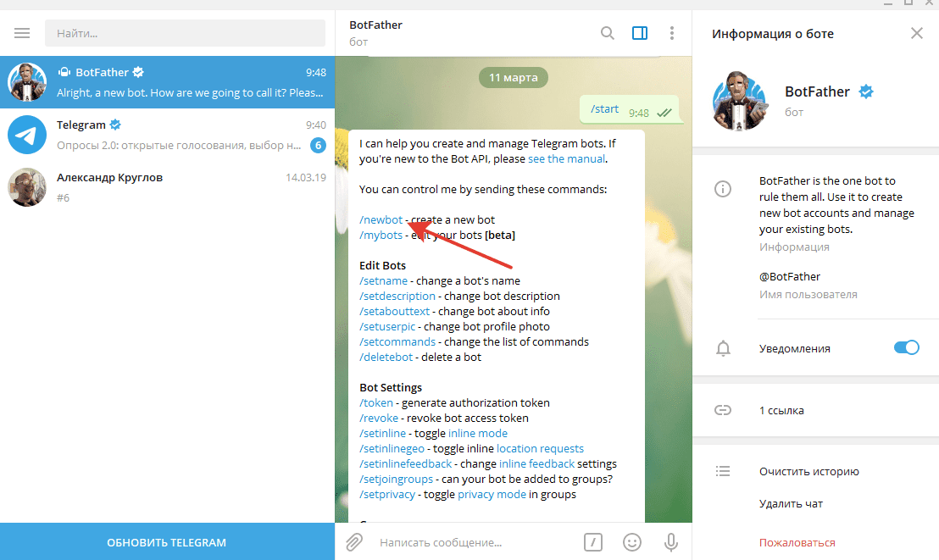Viewport: 939px width, 560px height.
Task: Toggle the right info side panel icon
Action: coord(640,33)
